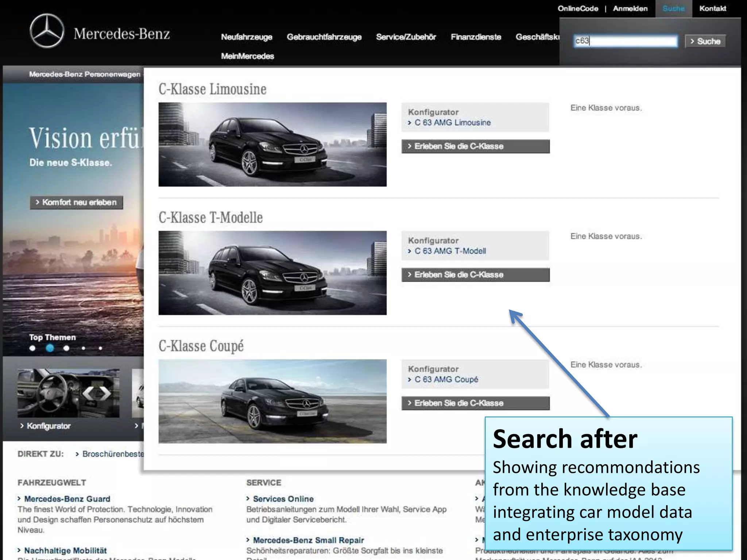Select the fifth small Top Themen dot
This screenshot has height=560, width=747.
click(100, 348)
